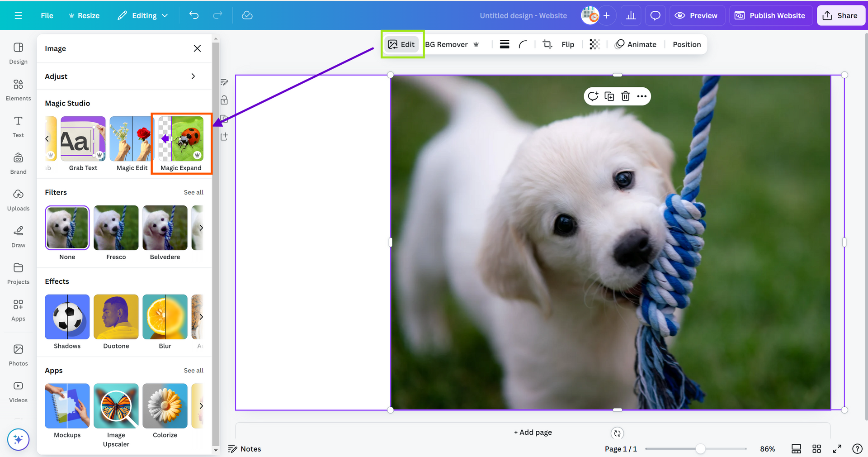
Task: Open the comments speech bubble icon
Action: click(x=655, y=15)
